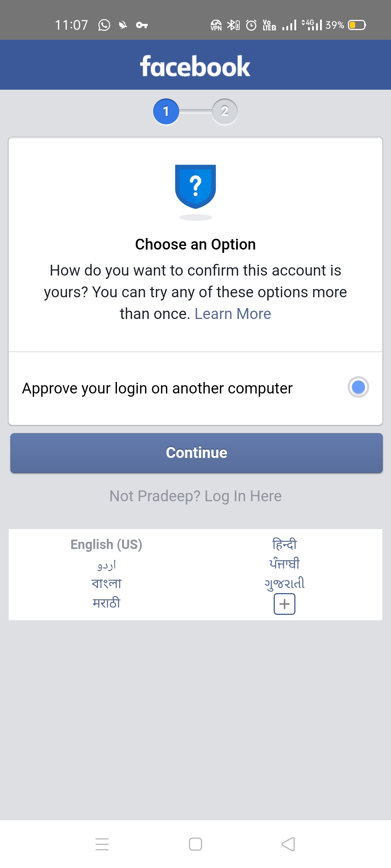The height and width of the screenshot is (868, 391).
Task: Choose the اردو language option
Action: (x=106, y=565)
